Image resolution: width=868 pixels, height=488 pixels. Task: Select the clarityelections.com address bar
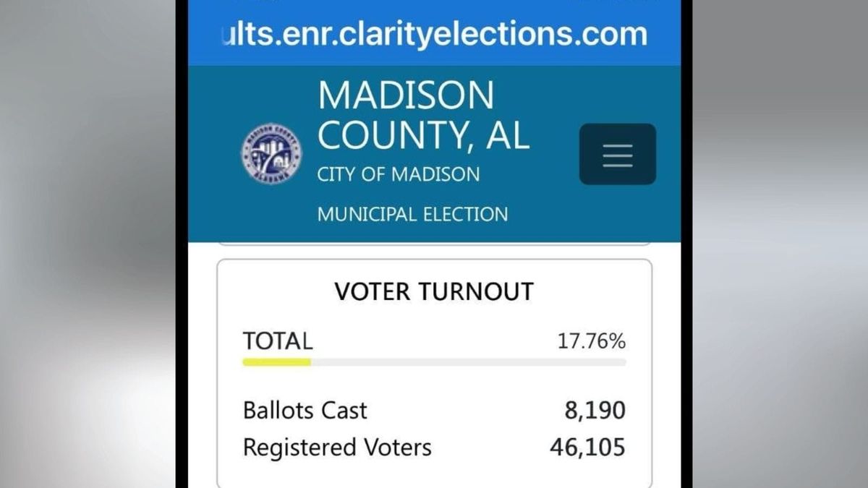click(433, 33)
